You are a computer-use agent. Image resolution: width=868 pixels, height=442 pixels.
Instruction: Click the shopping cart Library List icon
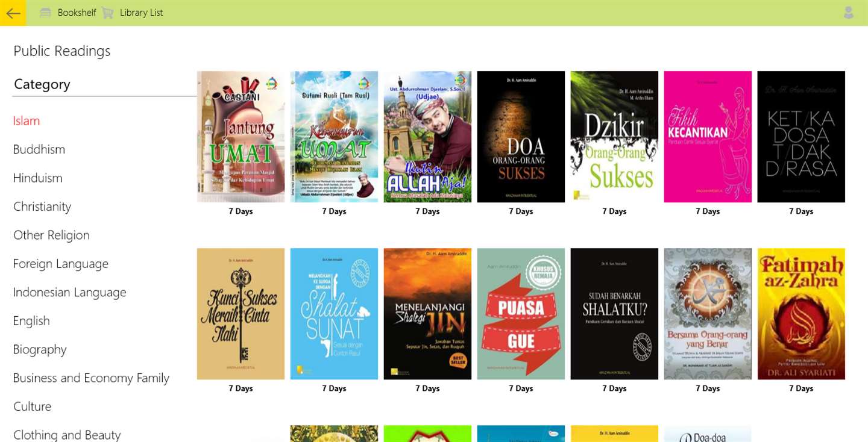pos(108,13)
